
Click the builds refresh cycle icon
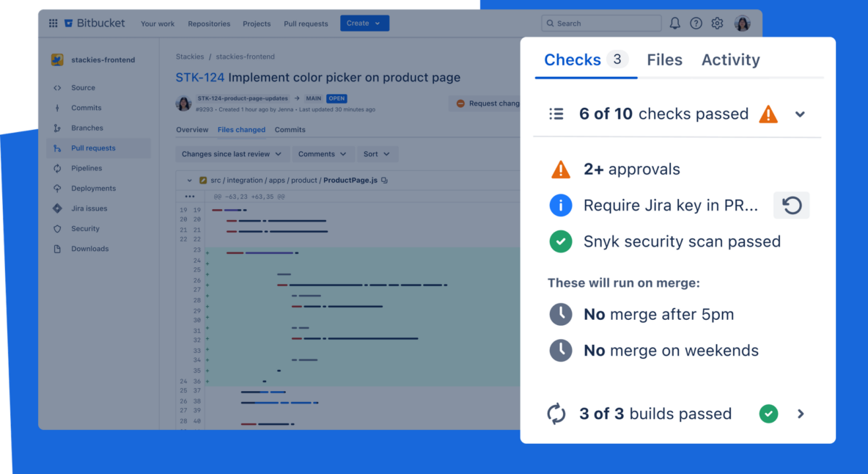(556, 414)
